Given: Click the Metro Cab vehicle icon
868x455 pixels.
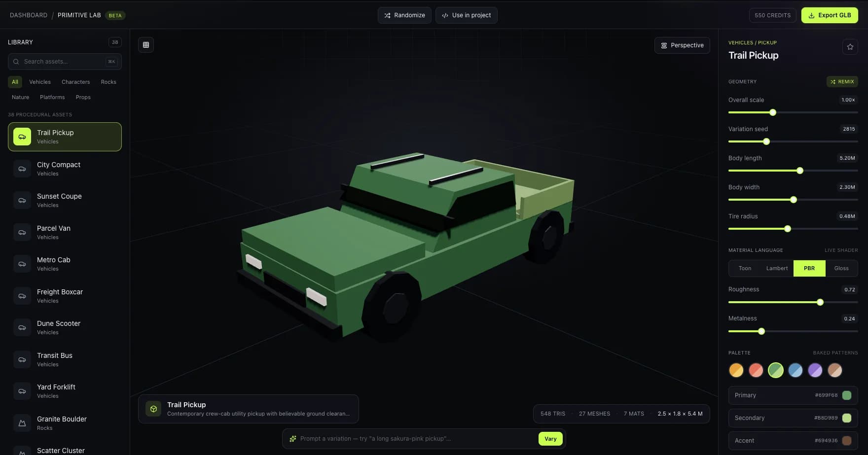Looking at the screenshot, I should click(22, 264).
